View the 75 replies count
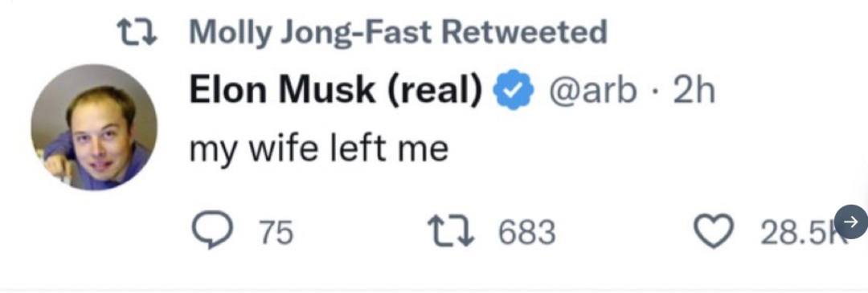This screenshot has height=293, width=868. [276, 232]
